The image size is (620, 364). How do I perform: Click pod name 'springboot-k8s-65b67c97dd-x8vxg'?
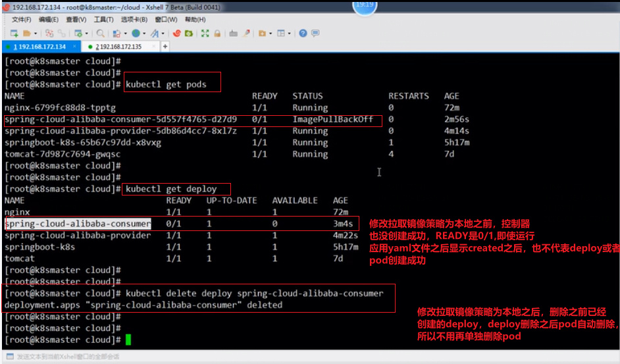point(83,142)
